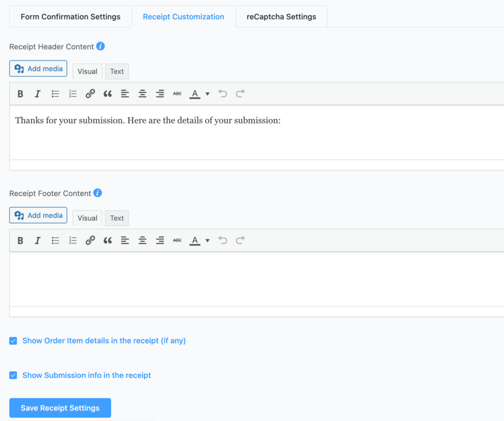Click info icon beside Receipt Footer Content
Screen dimensions: 504x421
pyautogui.click(x=98, y=193)
